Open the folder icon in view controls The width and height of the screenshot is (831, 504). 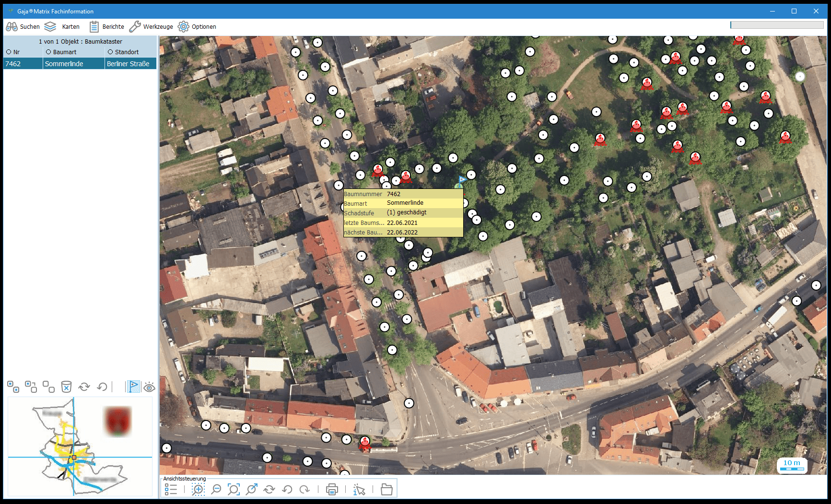click(386, 489)
